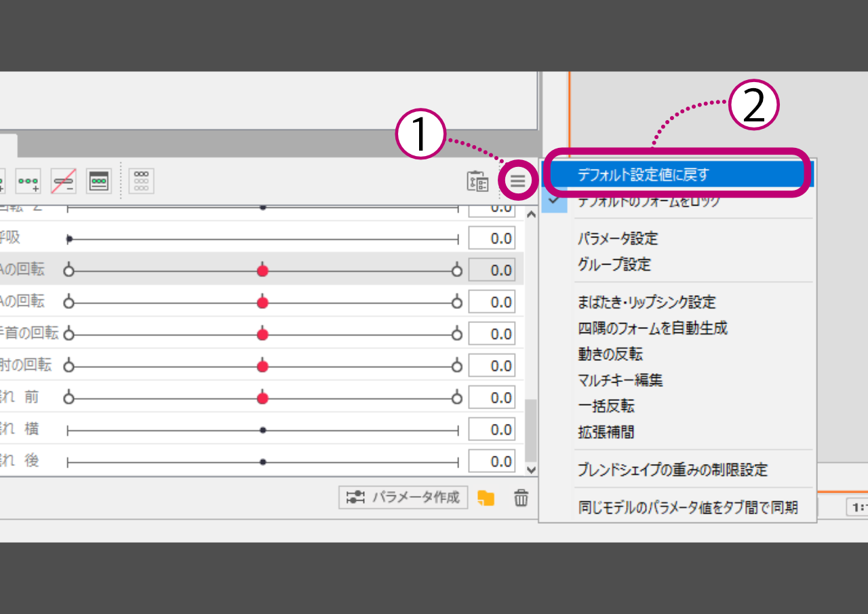868x614 pixels.
Task: Open グループ設定 from the menu
Action: click(678, 265)
